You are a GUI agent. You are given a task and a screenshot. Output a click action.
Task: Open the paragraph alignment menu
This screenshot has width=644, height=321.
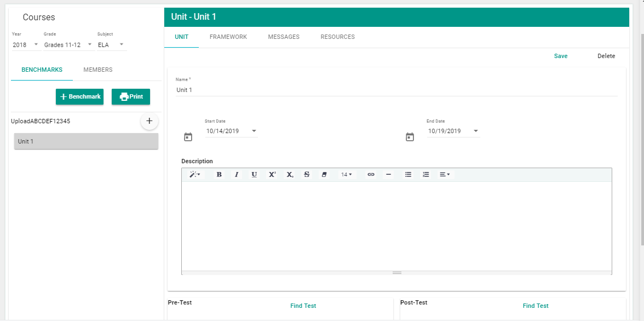(x=445, y=175)
